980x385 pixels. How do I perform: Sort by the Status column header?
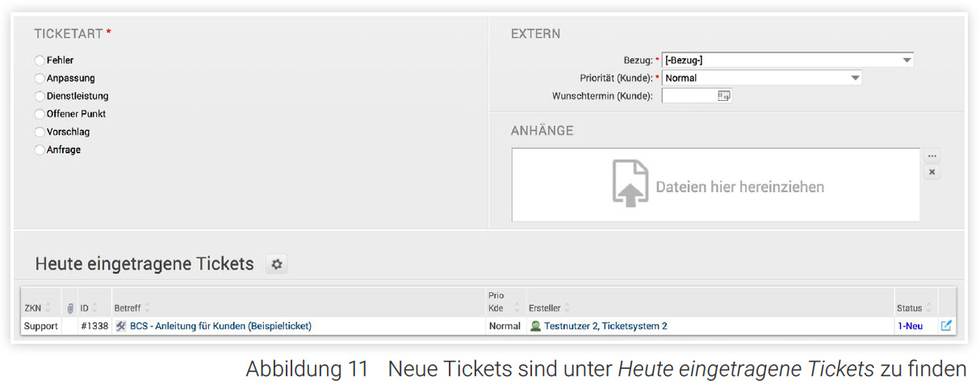909,308
